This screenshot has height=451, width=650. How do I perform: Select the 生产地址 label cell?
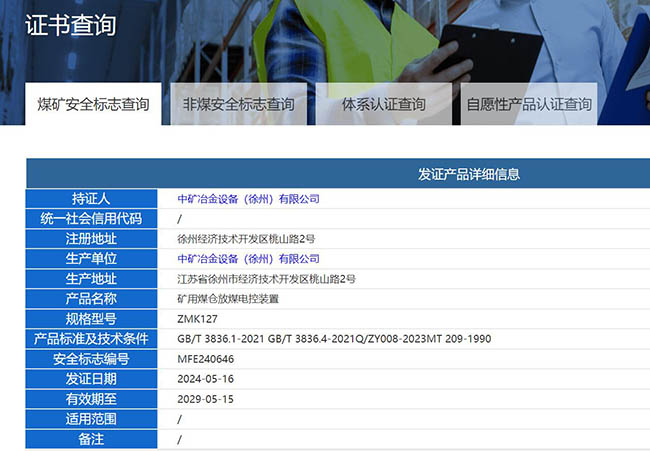pyautogui.click(x=91, y=279)
